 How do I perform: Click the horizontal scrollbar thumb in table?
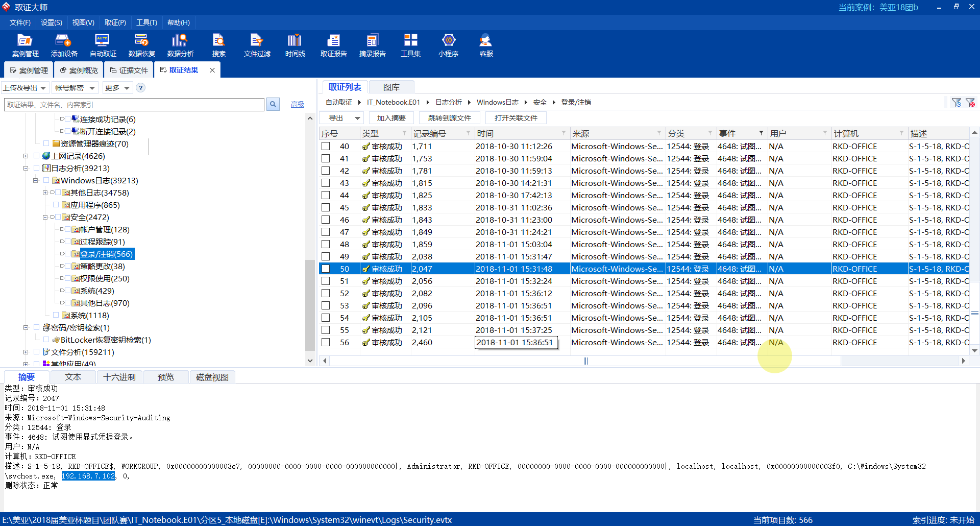pyautogui.click(x=585, y=361)
